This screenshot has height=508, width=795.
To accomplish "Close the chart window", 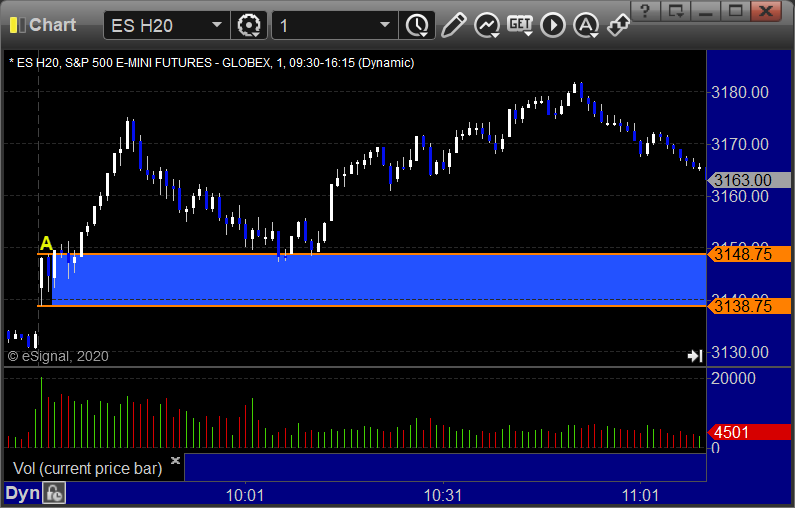I will click(766, 11).
